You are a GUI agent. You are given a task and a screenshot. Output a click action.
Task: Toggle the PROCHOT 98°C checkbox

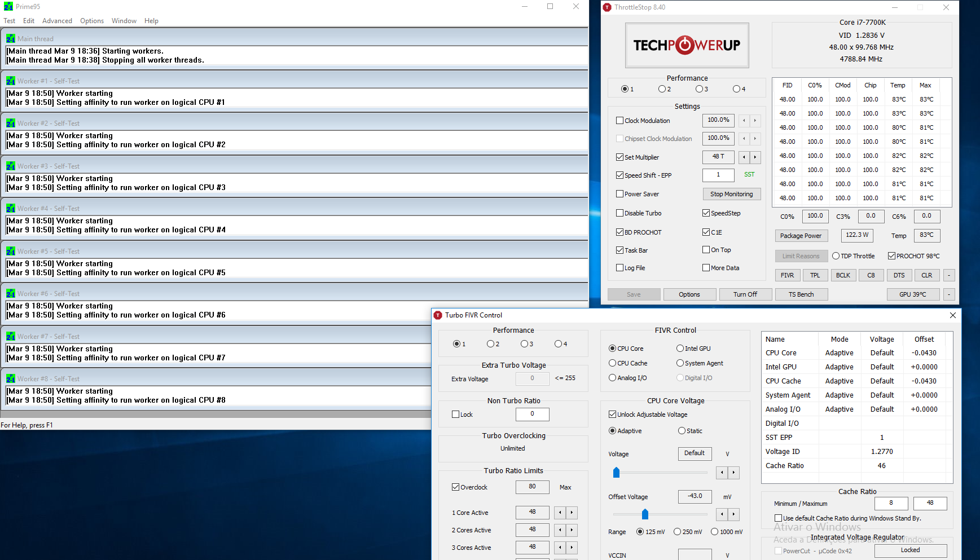[x=892, y=256]
